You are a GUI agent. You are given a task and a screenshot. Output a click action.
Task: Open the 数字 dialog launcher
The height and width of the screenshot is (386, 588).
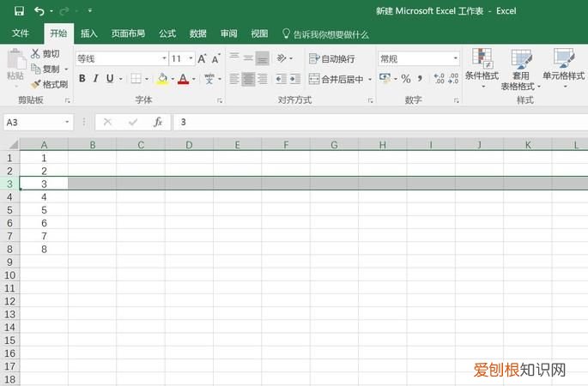[x=457, y=100]
